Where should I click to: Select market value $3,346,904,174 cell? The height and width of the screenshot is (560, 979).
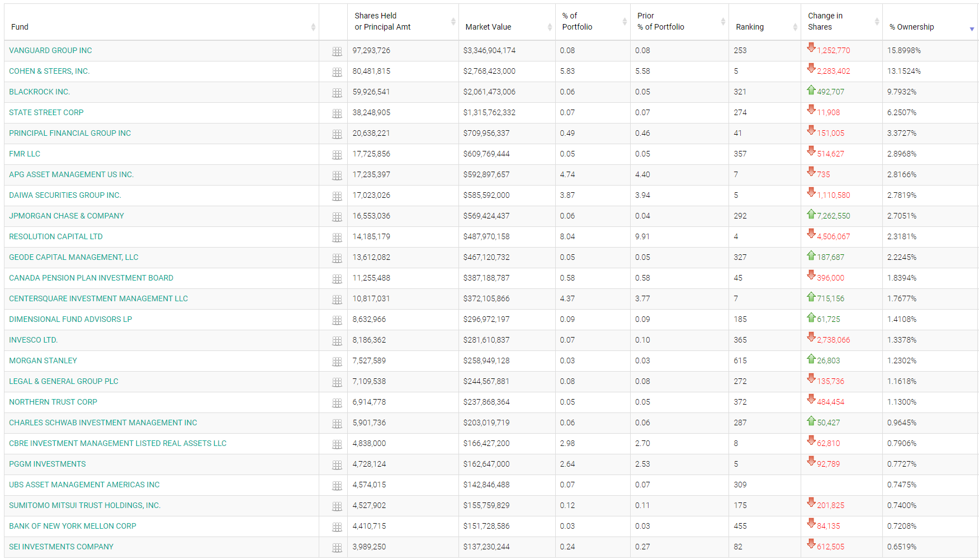(489, 50)
